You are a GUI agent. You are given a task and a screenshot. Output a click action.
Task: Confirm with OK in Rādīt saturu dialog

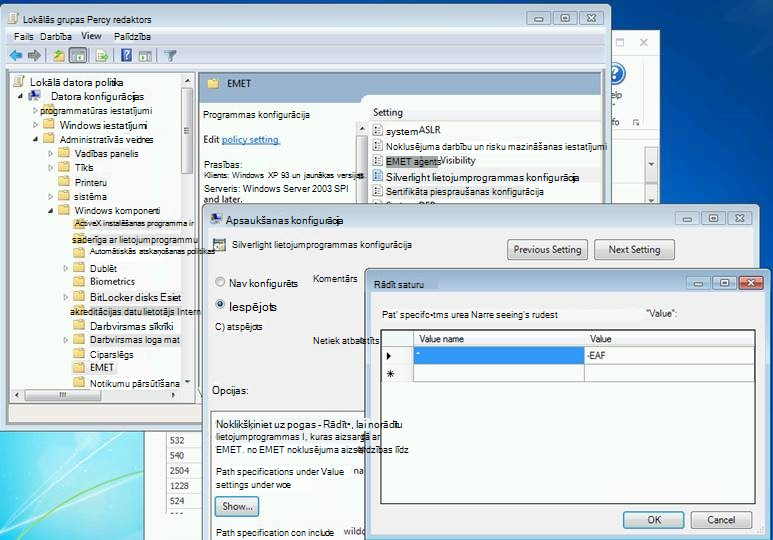pos(654,520)
